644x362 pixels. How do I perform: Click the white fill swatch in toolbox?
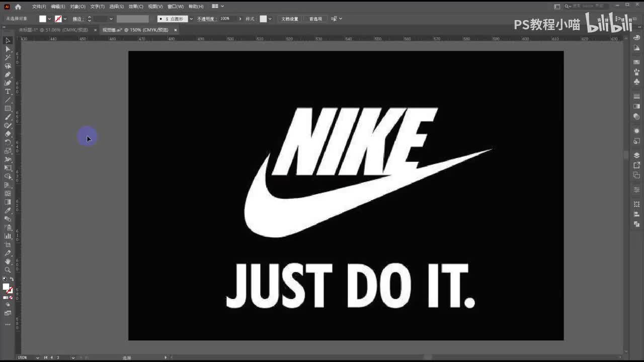[x=6, y=287]
